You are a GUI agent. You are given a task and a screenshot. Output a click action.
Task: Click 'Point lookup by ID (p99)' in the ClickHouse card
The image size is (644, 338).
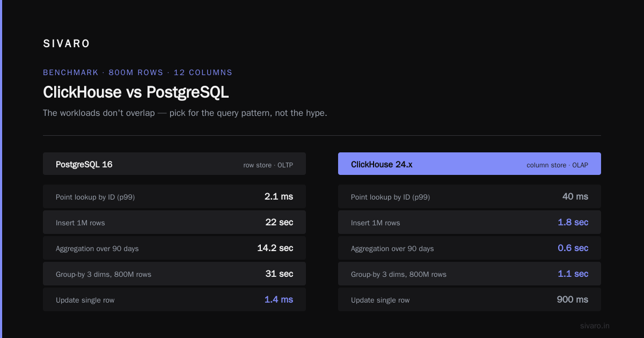click(x=391, y=197)
